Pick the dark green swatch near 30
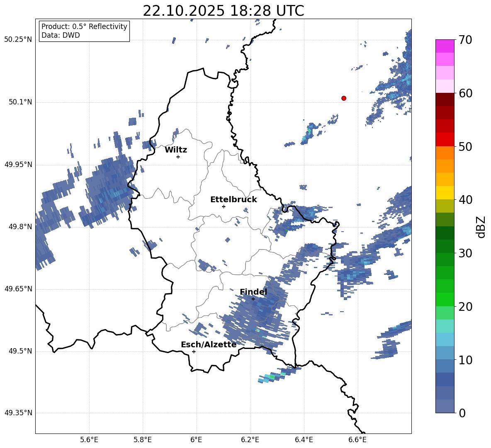491x448 pixels. coord(445,246)
